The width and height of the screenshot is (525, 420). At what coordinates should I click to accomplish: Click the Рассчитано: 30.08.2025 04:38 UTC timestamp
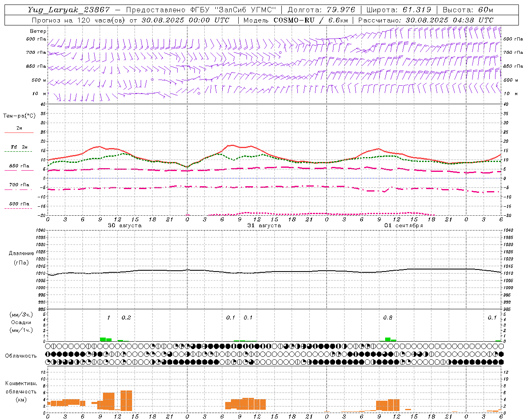(x=426, y=20)
